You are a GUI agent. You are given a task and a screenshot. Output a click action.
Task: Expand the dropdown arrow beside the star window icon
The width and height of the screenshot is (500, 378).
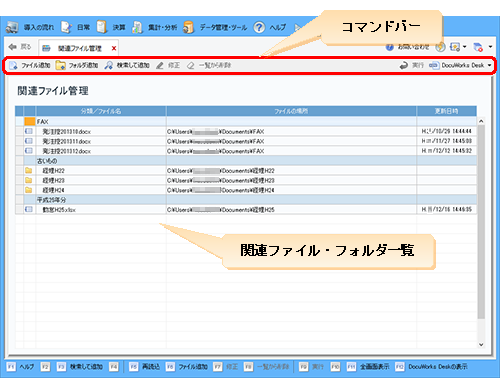coord(464,47)
